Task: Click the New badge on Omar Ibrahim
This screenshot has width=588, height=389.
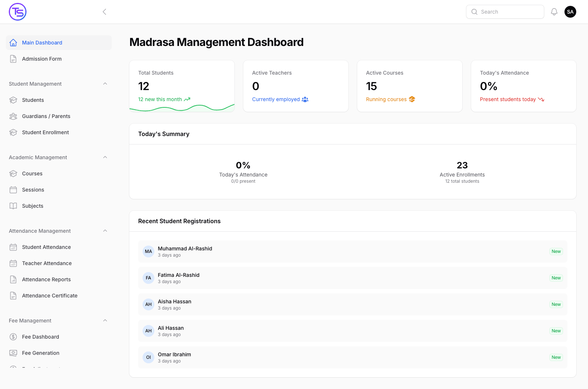Action: pos(556,357)
